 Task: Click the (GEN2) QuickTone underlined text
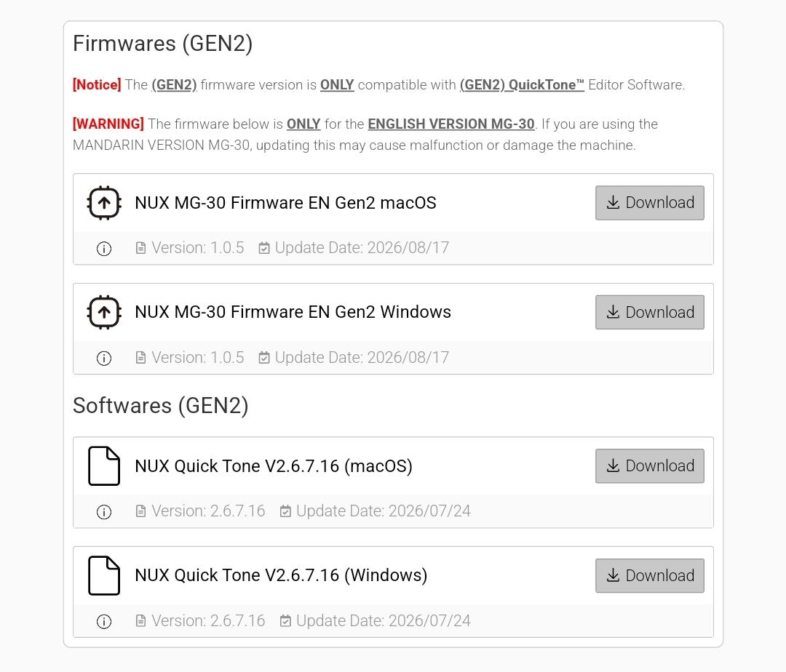tap(522, 84)
